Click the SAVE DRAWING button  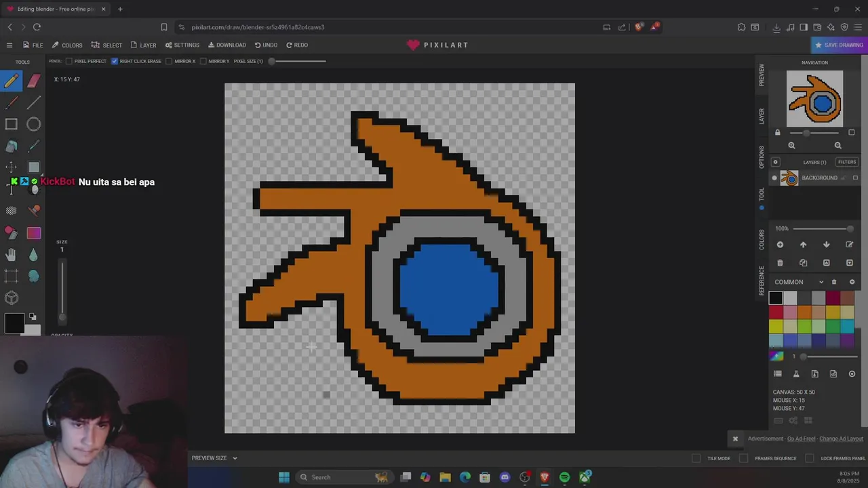point(839,45)
